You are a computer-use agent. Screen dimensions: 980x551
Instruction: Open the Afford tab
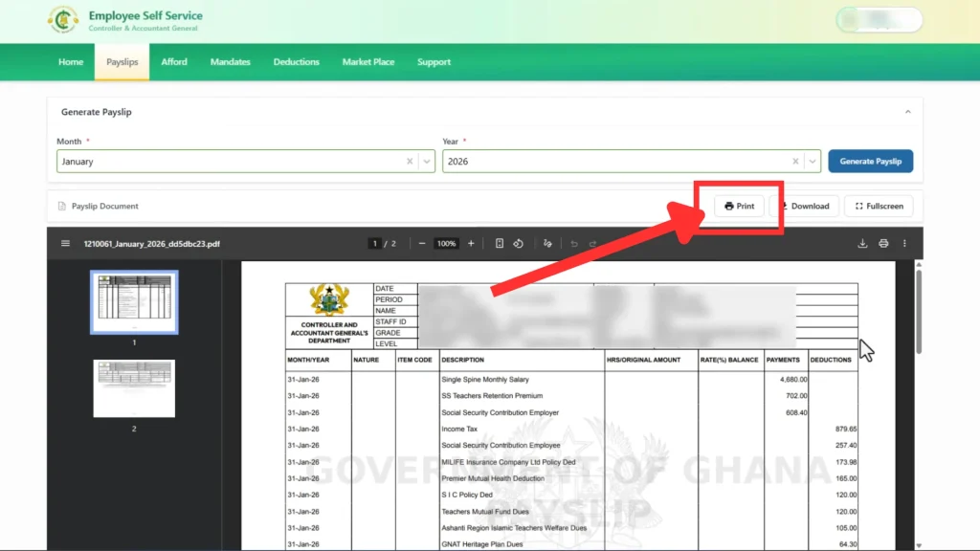click(174, 62)
